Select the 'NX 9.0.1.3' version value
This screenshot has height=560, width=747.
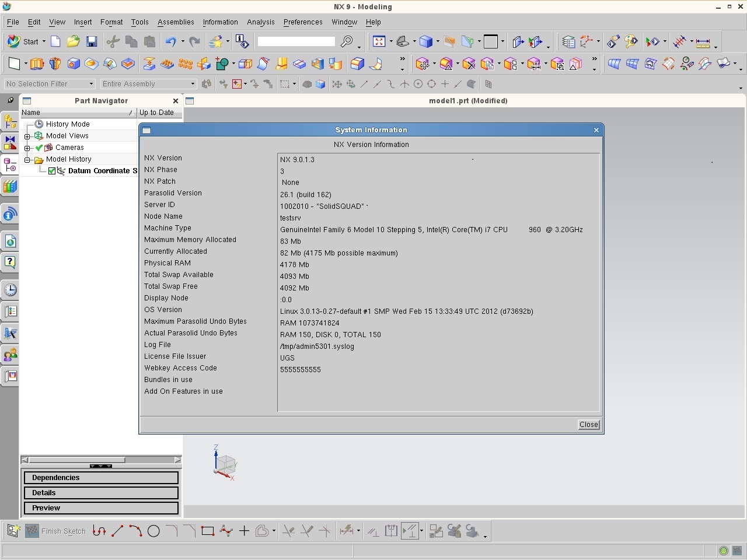pyautogui.click(x=297, y=159)
